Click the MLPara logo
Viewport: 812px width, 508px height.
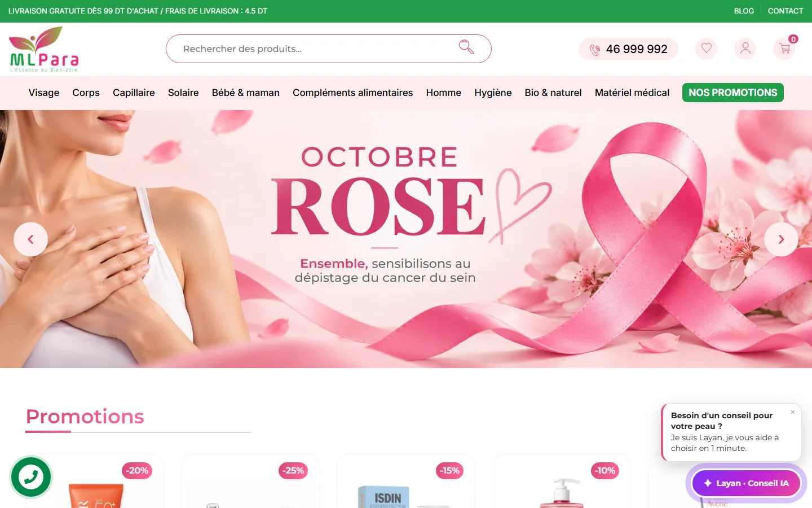click(44, 49)
